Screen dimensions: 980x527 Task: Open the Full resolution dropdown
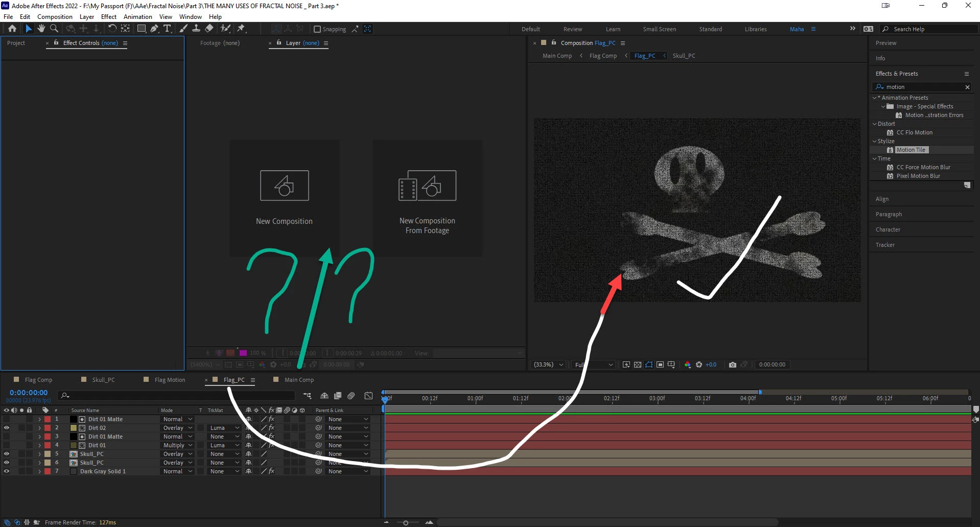(x=594, y=364)
